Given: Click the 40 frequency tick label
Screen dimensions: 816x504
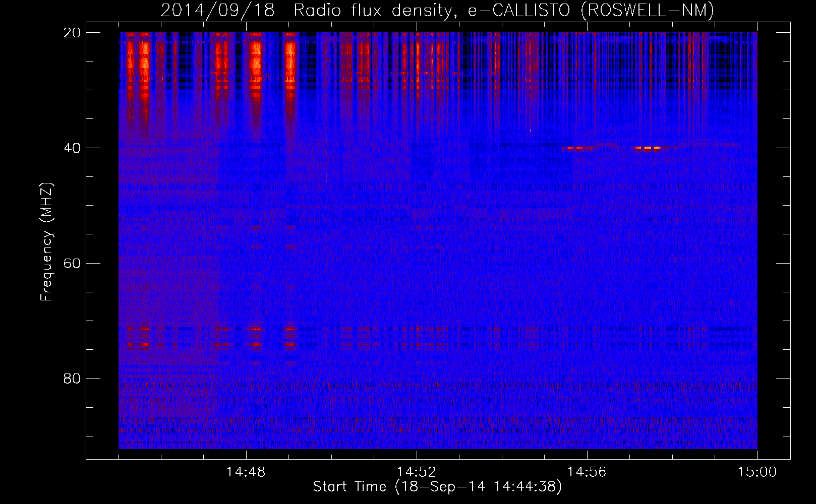Looking at the screenshot, I should point(72,148).
